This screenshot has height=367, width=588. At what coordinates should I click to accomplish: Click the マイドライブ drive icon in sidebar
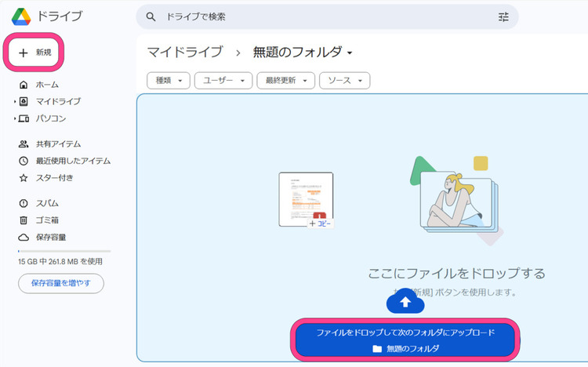click(x=24, y=101)
